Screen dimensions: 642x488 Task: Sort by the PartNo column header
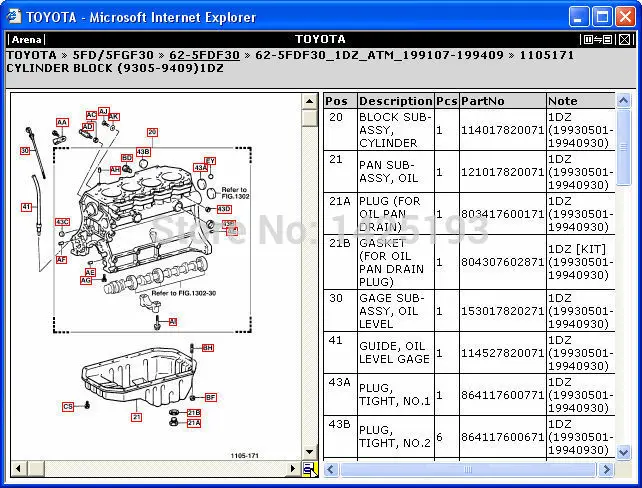(x=483, y=101)
